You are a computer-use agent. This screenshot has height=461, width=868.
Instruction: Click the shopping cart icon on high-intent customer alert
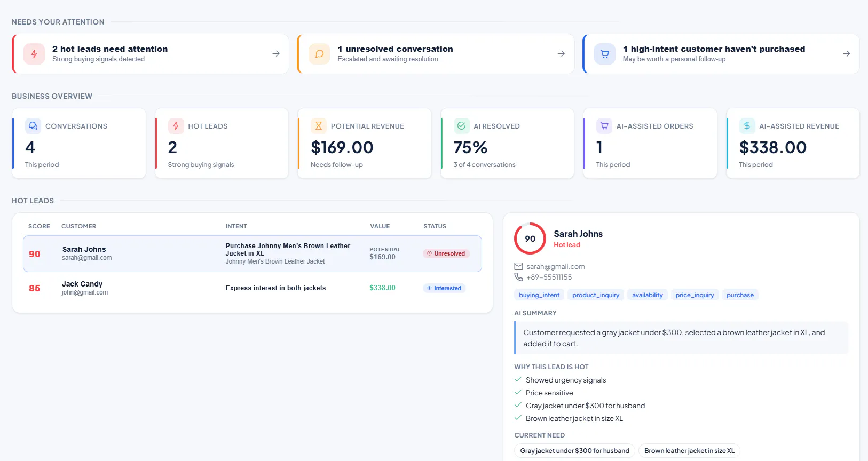point(605,54)
